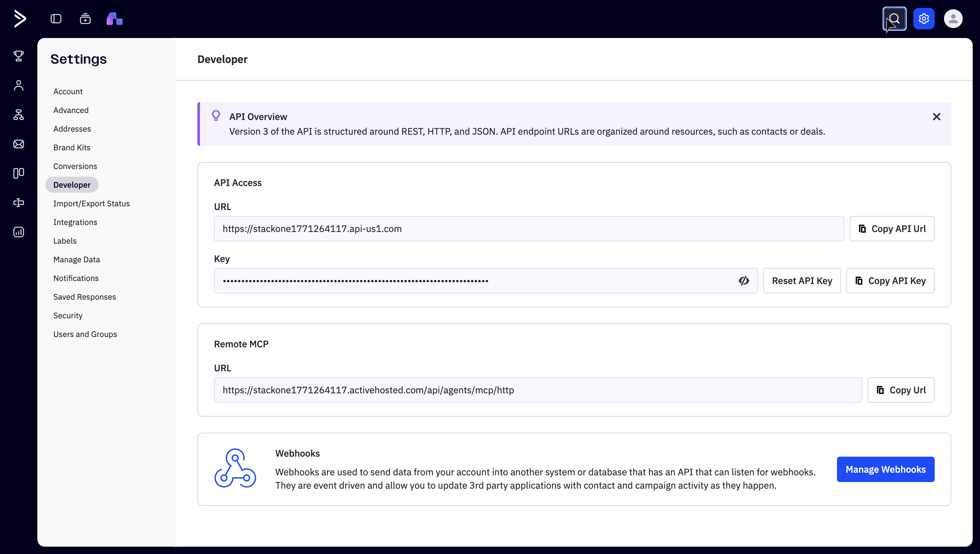Open Advanced settings
This screenshot has width=980, height=554.
pyautogui.click(x=71, y=110)
